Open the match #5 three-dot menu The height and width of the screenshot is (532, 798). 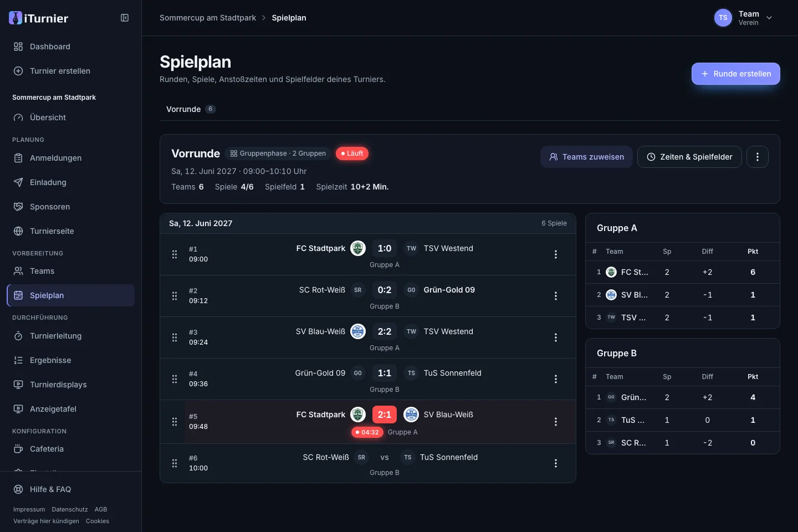pos(556,422)
